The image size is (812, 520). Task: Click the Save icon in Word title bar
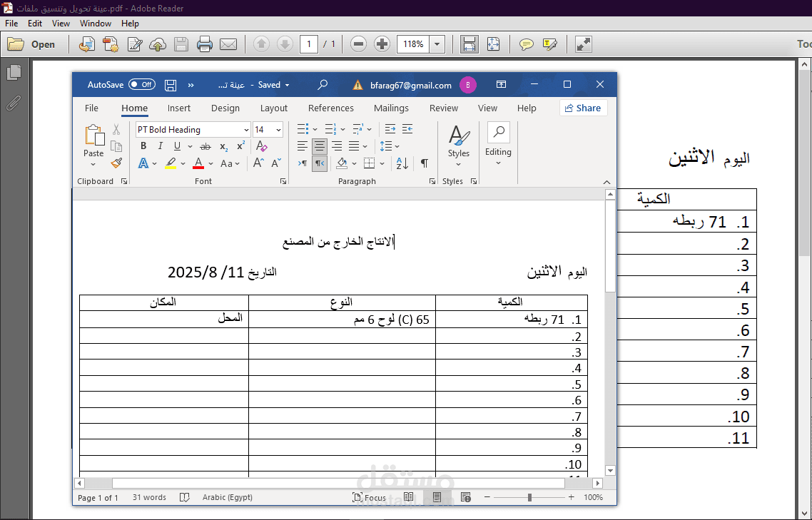pos(171,85)
